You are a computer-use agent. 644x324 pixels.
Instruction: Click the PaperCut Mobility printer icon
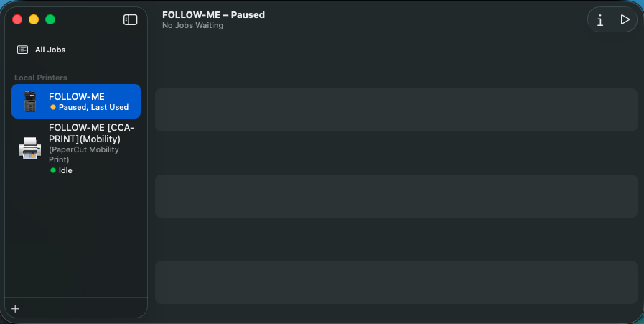coord(29,149)
